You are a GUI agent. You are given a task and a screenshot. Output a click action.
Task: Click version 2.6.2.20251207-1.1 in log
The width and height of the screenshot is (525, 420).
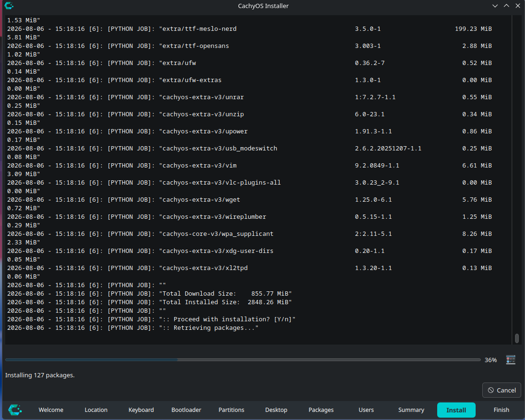tap(388, 148)
